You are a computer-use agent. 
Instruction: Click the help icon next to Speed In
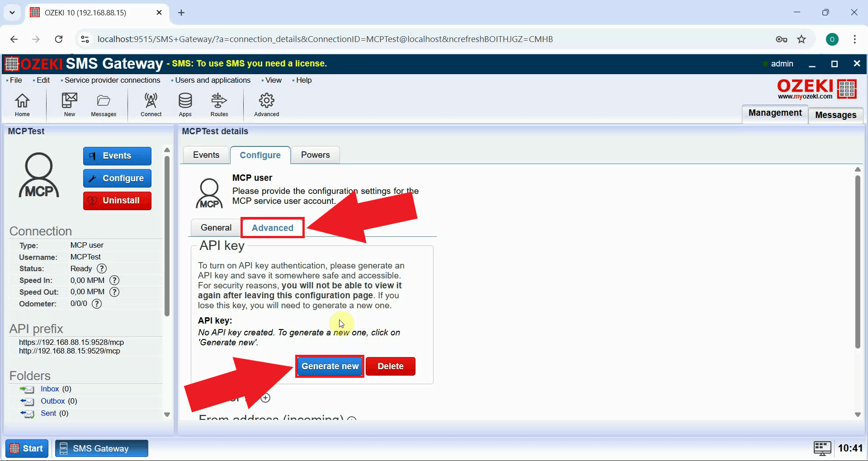coord(114,280)
